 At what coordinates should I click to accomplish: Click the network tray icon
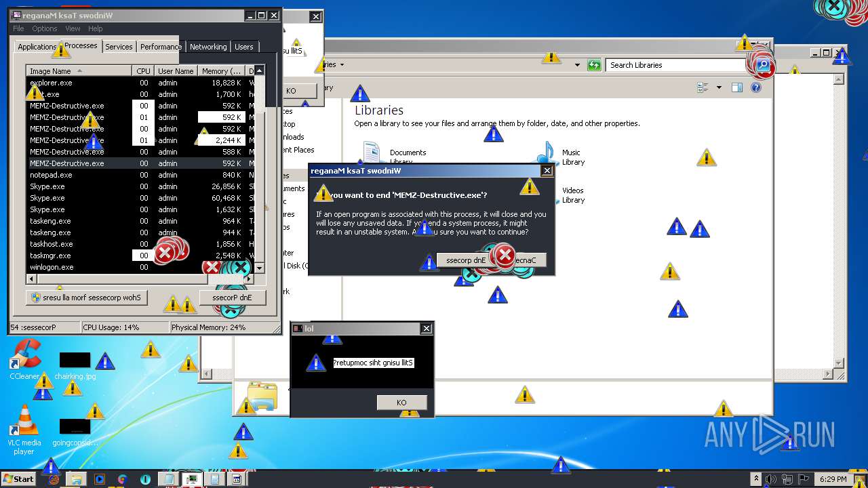[789, 479]
